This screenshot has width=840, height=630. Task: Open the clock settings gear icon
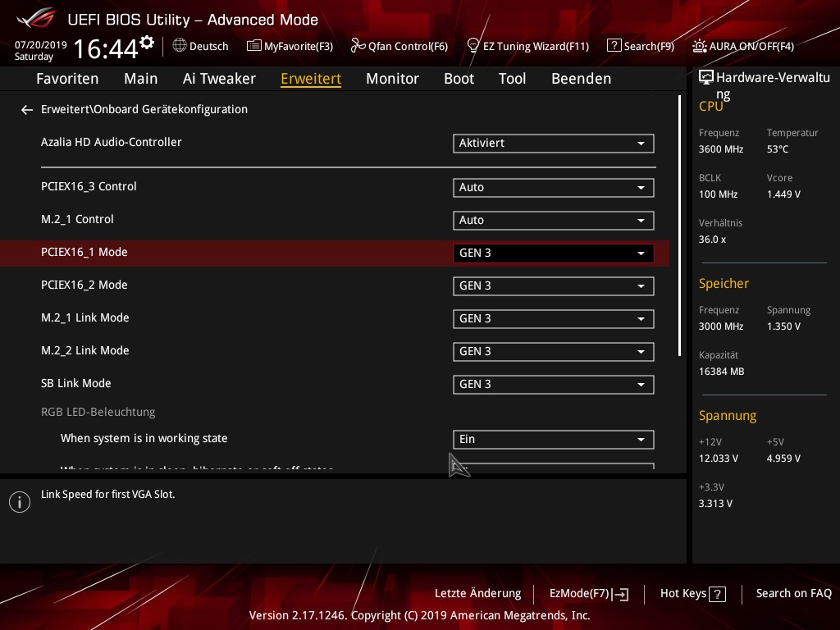pyautogui.click(x=147, y=43)
